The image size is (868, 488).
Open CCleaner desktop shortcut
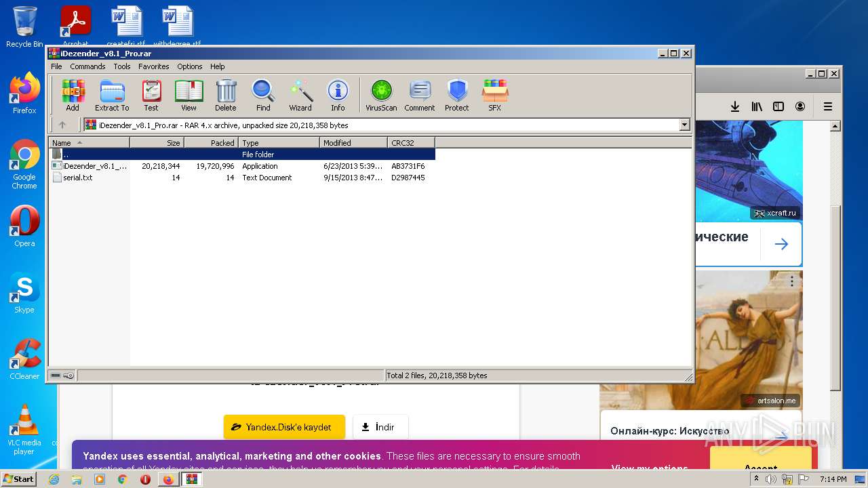click(24, 359)
